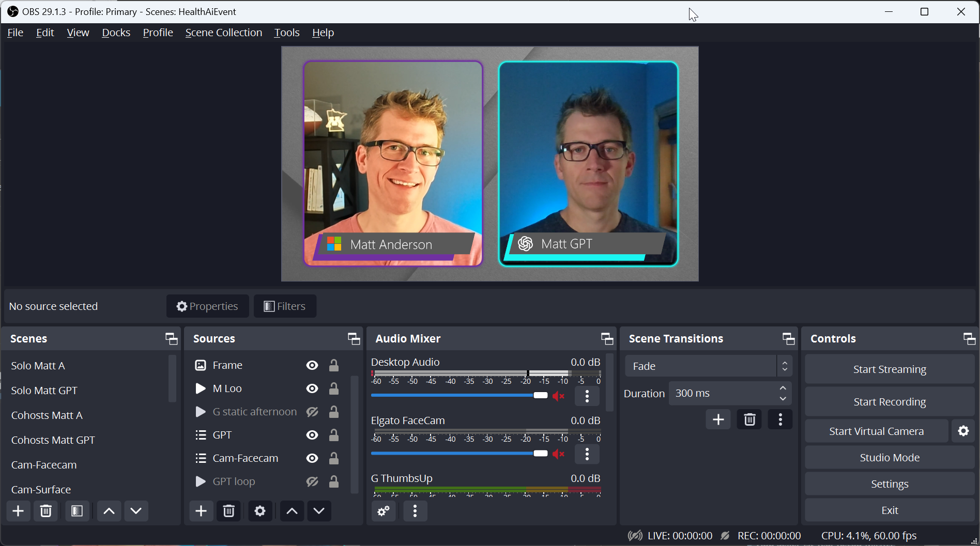Remove the selected source using the trash icon
The width and height of the screenshot is (980, 546).
[228, 511]
